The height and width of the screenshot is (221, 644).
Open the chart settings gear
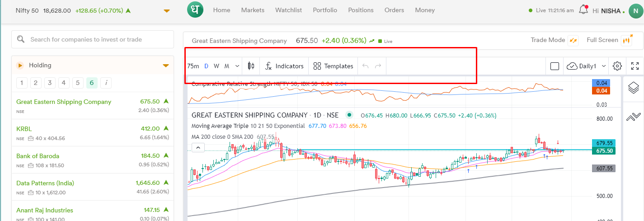coord(617,66)
